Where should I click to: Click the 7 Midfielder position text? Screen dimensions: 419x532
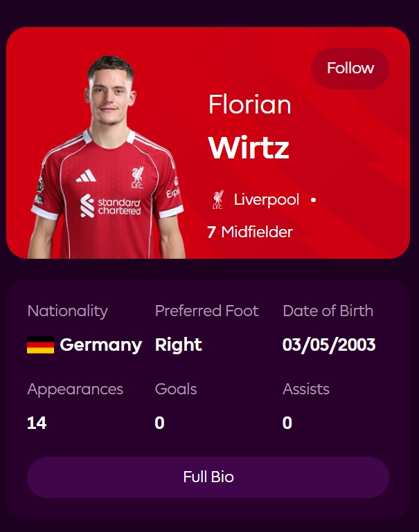click(x=250, y=232)
